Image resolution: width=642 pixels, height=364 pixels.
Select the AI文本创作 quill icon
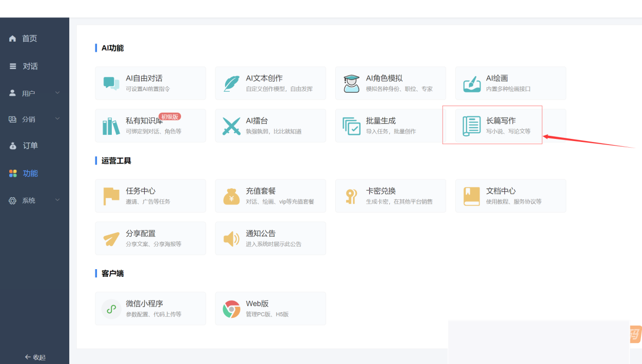232,83
